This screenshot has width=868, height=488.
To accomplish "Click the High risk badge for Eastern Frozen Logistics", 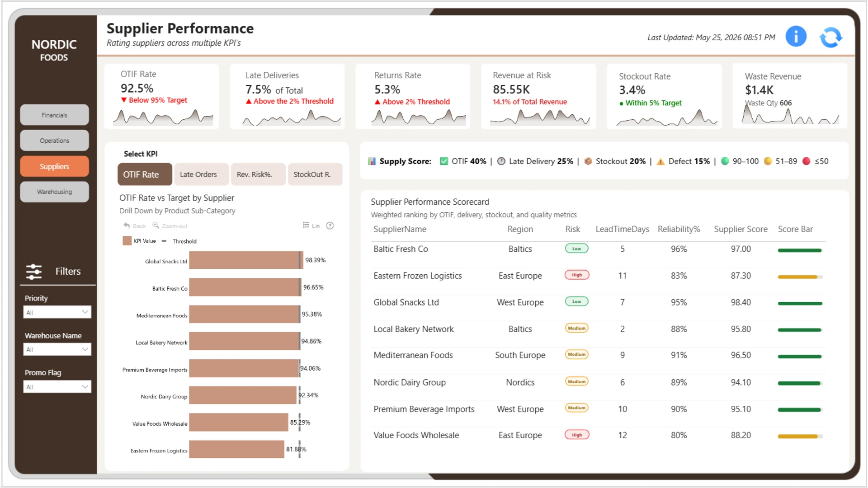I will tap(577, 275).
